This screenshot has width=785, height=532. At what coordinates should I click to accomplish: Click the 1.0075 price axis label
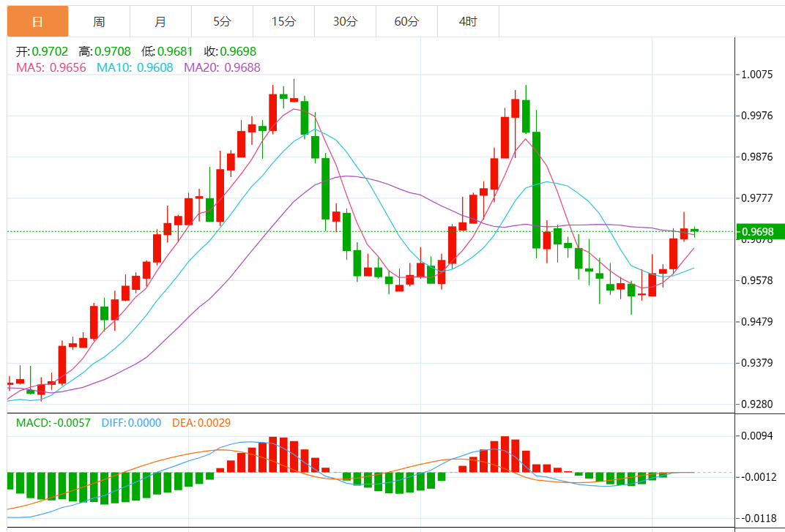click(756, 74)
